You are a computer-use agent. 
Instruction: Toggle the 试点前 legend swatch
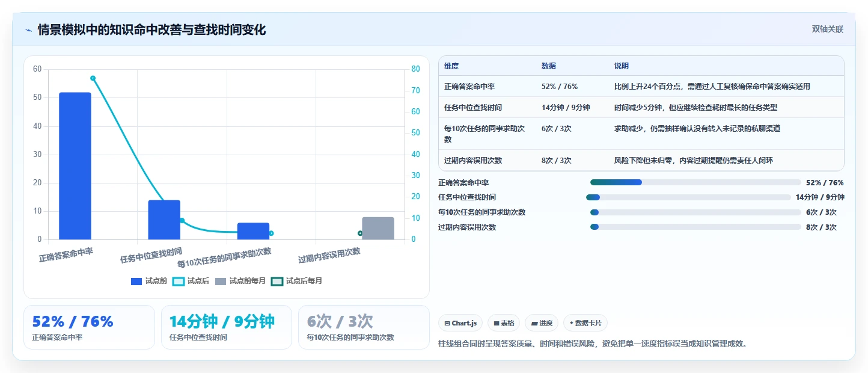136,281
